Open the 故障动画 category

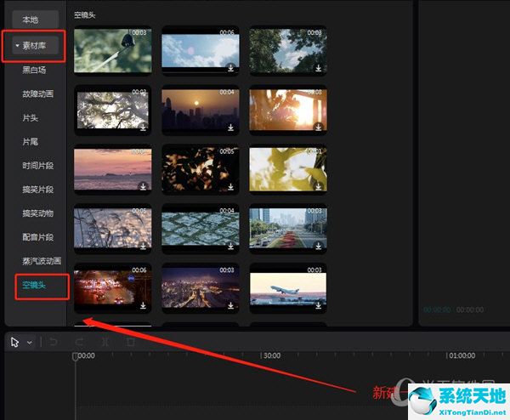tap(38, 94)
